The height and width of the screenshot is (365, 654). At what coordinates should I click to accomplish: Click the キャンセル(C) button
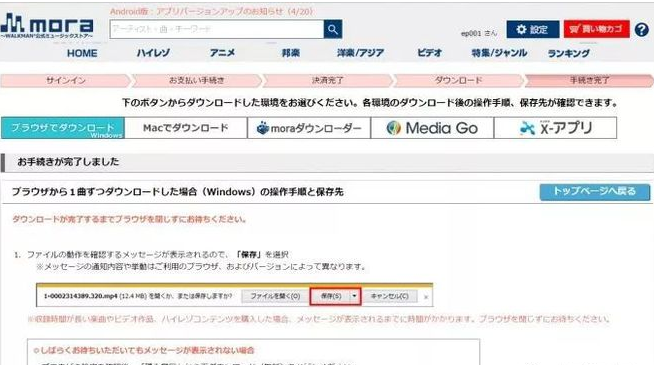click(x=390, y=296)
